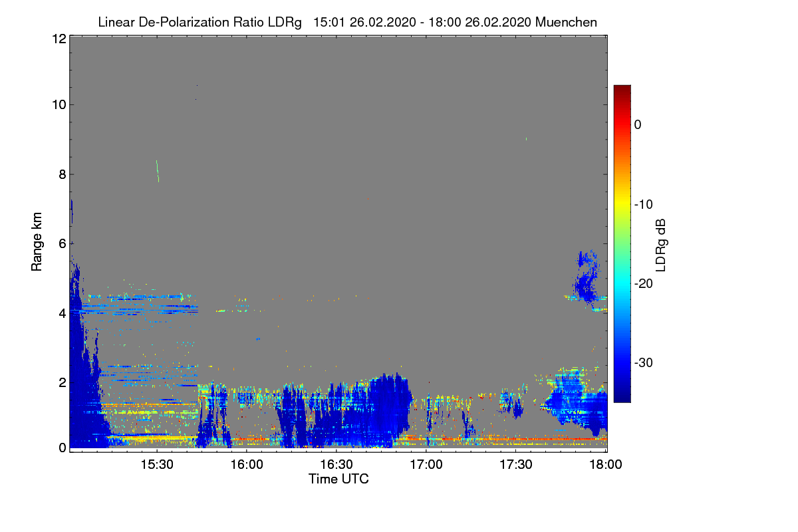The width and height of the screenshot is (798, 532).
Task: Click the colorbar '-10' dB value label
Action: (644, 204)
